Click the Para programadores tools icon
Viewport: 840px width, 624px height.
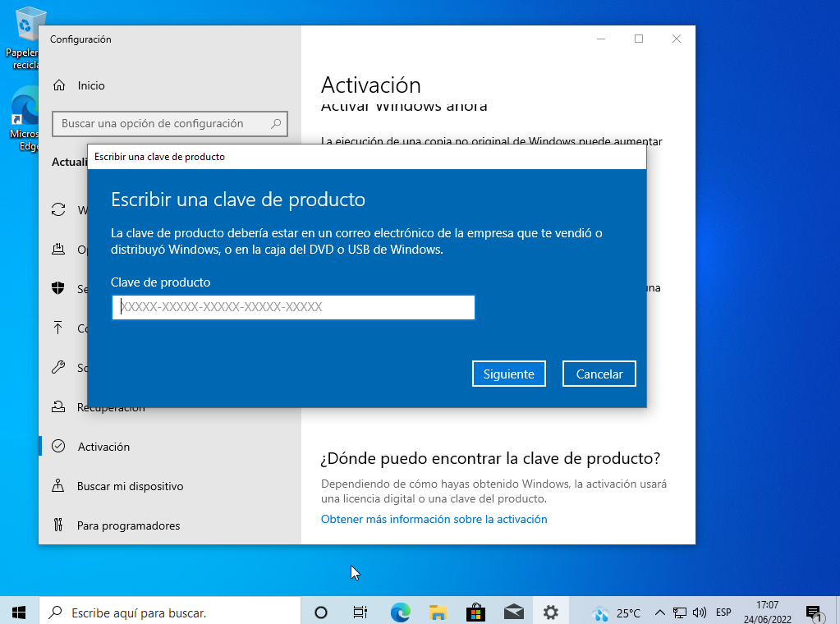click(x=58, y=525)
